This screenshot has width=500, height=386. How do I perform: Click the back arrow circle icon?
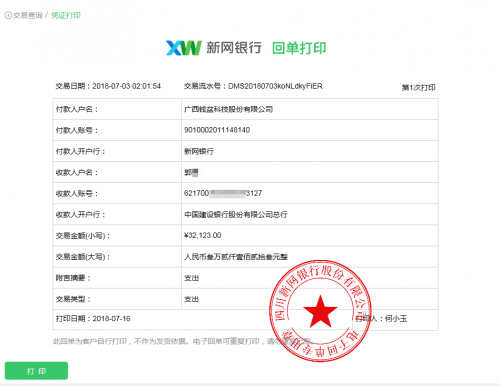(8, 15)
